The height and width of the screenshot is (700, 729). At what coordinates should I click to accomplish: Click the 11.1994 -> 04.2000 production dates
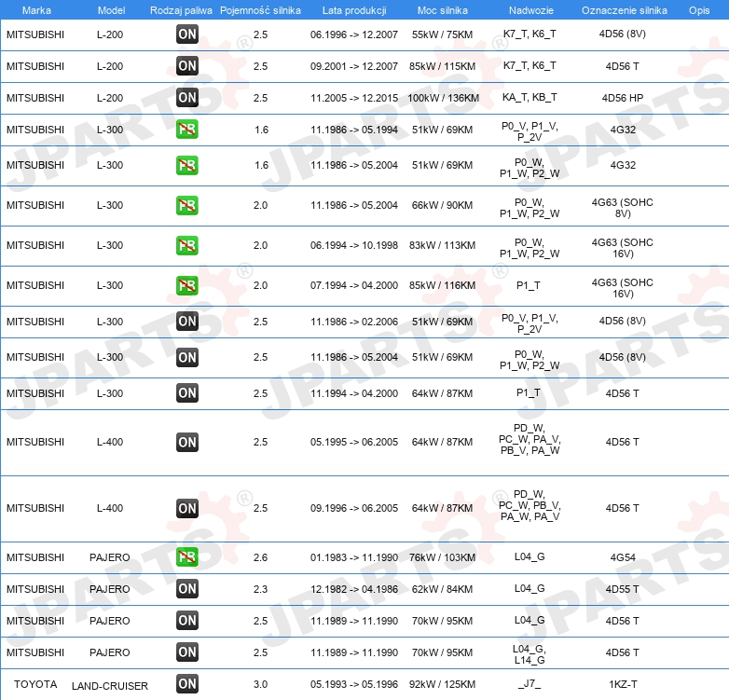(354, 393)
